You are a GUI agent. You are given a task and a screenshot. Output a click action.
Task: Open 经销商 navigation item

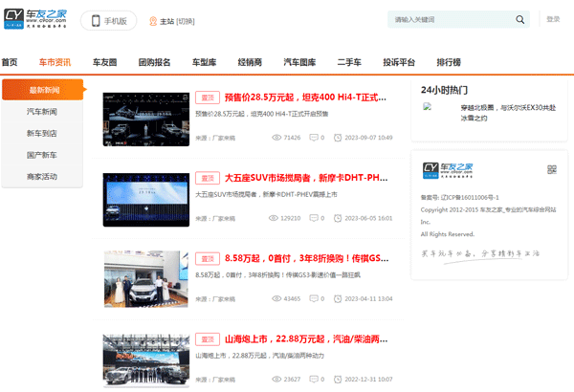[250, 62]
